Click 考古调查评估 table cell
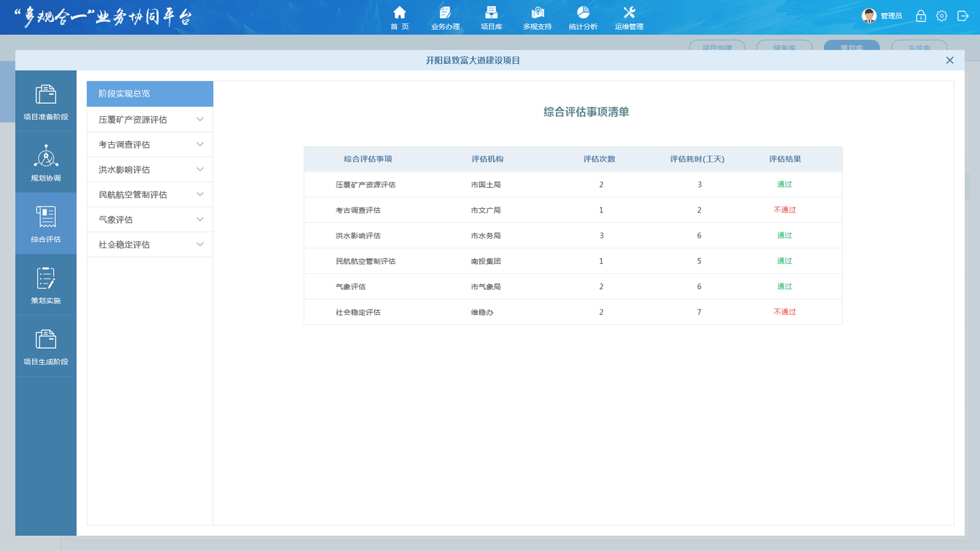 pyautogui.click(x=358, y=210)
